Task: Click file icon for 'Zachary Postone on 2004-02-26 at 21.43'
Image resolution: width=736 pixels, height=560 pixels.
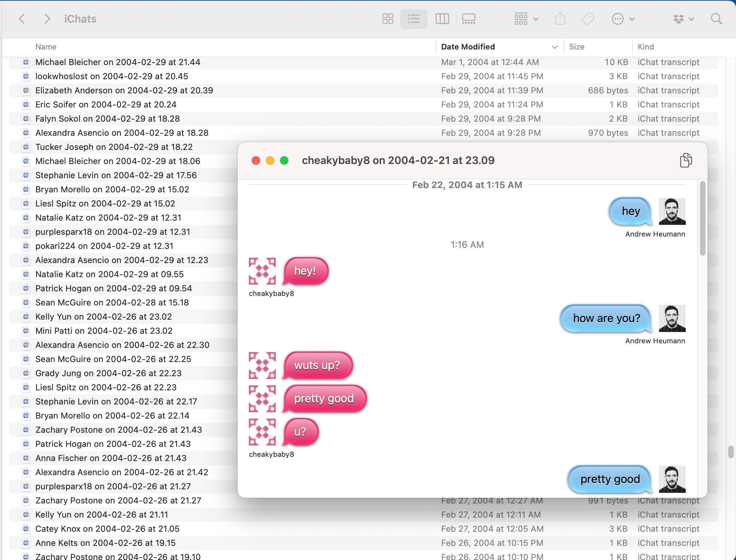Action: pos(25,430)
